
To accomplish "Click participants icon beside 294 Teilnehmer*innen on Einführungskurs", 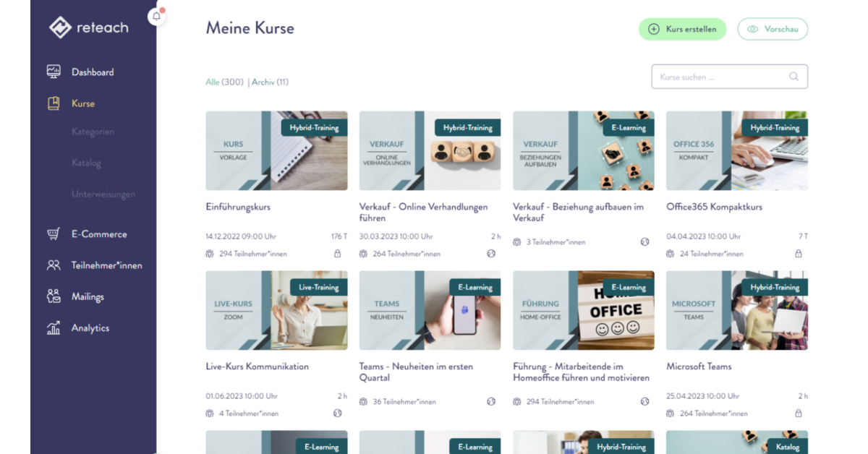I will 210,254.
